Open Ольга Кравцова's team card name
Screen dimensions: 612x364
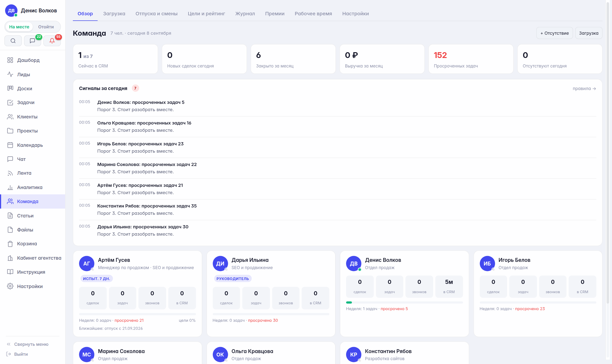click(x=252, y=351)
